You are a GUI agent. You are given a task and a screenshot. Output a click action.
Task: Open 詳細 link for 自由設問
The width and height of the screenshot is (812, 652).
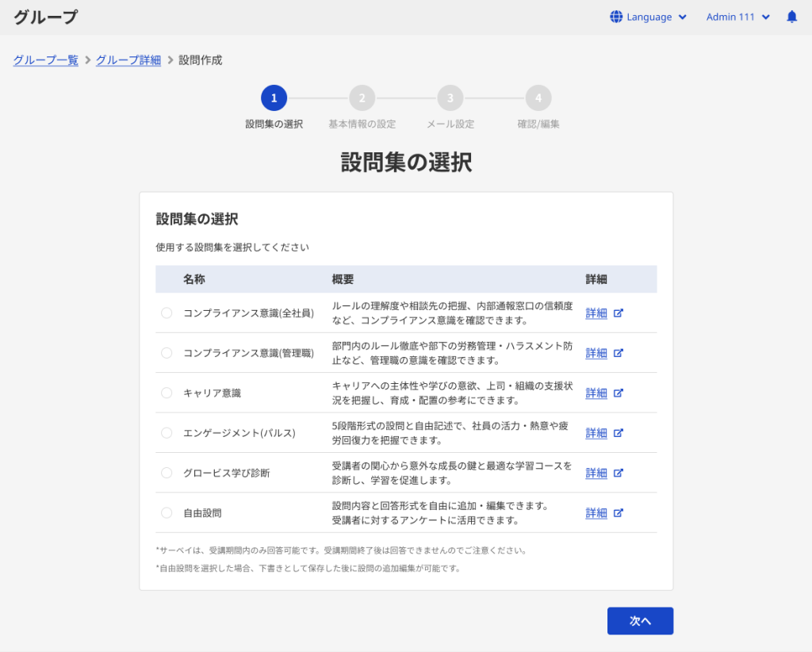[596, 512]
